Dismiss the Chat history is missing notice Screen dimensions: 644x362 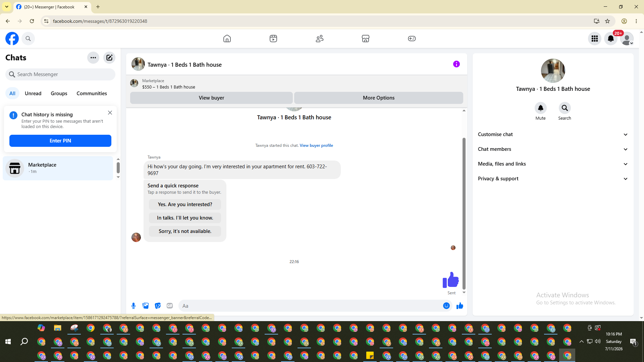(110, 113)
